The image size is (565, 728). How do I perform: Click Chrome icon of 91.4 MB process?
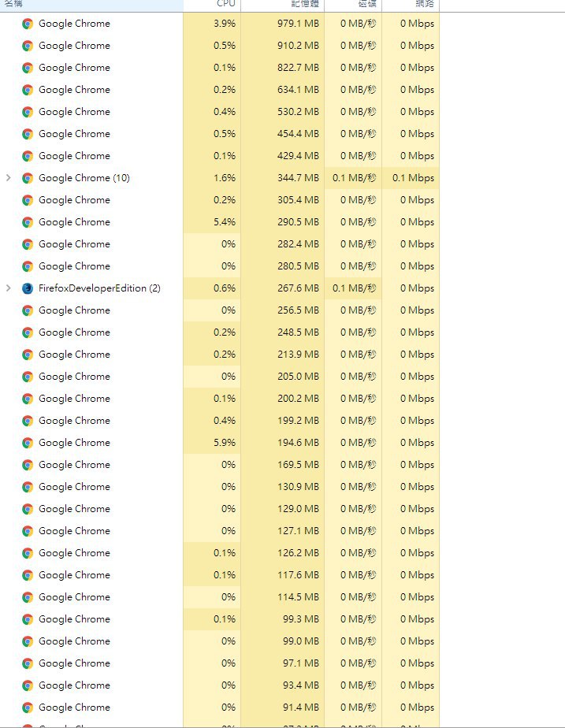[28, 708]
